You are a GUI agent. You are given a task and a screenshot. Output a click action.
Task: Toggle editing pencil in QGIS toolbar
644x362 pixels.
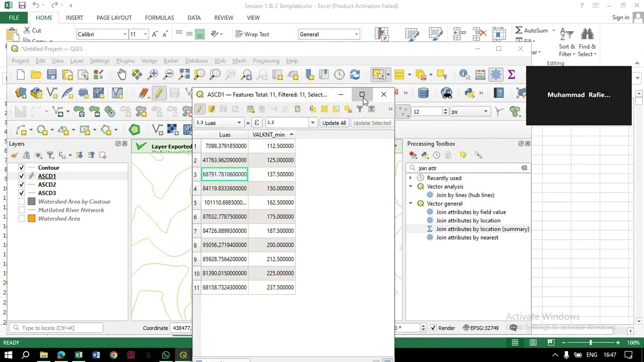click(159, 93)
